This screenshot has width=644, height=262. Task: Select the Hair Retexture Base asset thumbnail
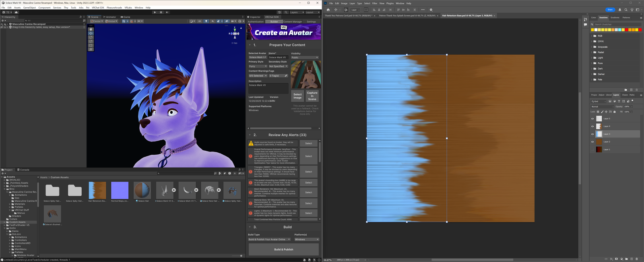97,190
